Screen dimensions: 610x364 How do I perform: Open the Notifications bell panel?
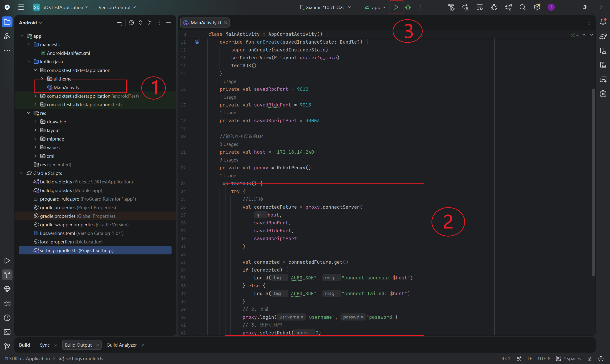(603, 22)
